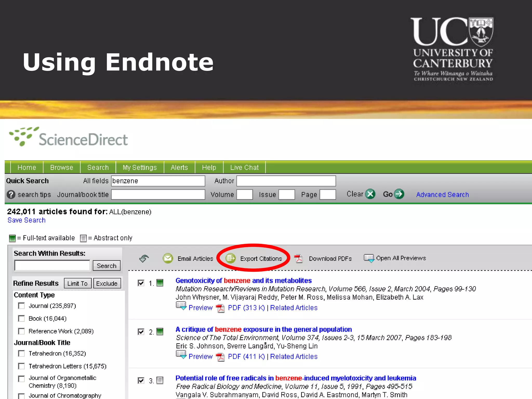The height and width of the screenshot is (399, 532).
Task: Click the Journal/book title input field
Action: 158,195
